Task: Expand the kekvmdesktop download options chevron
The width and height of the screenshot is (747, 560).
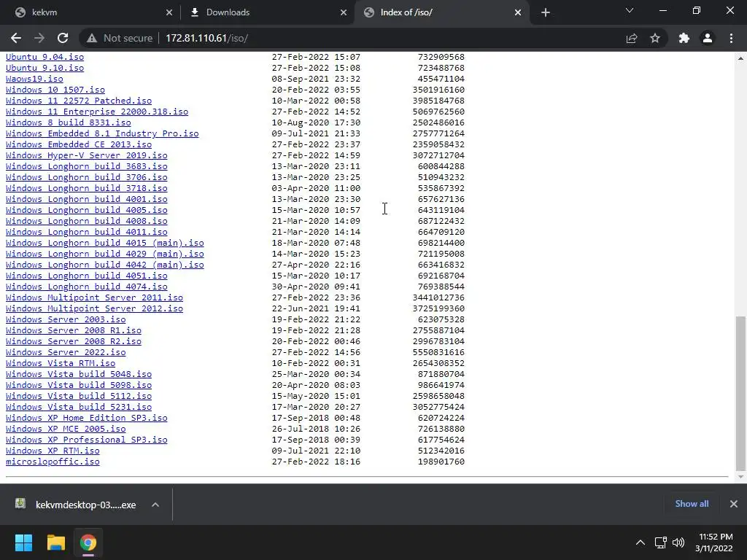Action: pyautogui.click(x=155, y=505)
